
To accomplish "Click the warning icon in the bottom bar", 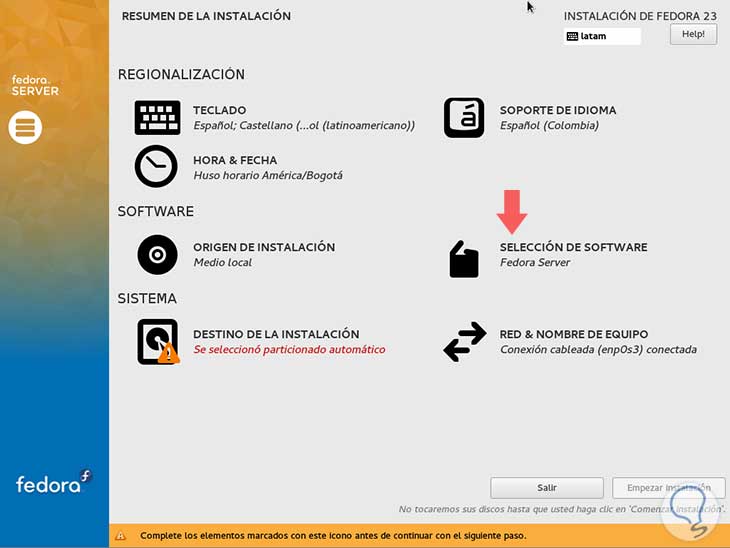I will pos(121,536).
